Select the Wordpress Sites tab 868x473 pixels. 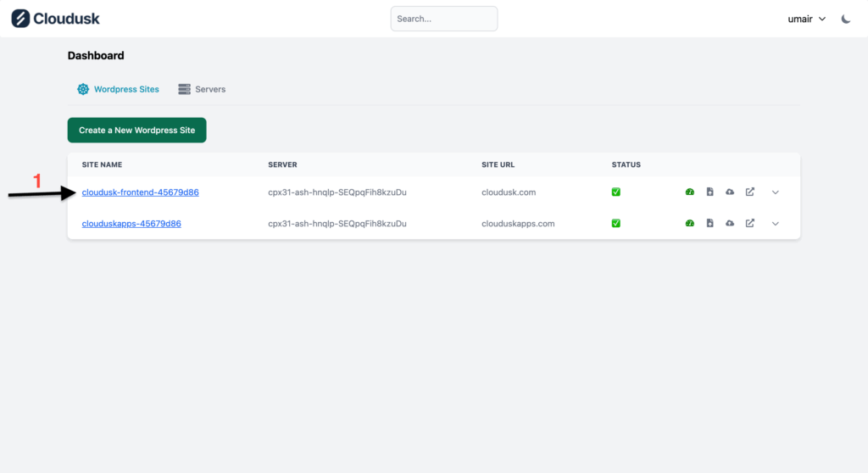[x=118, y=89]
